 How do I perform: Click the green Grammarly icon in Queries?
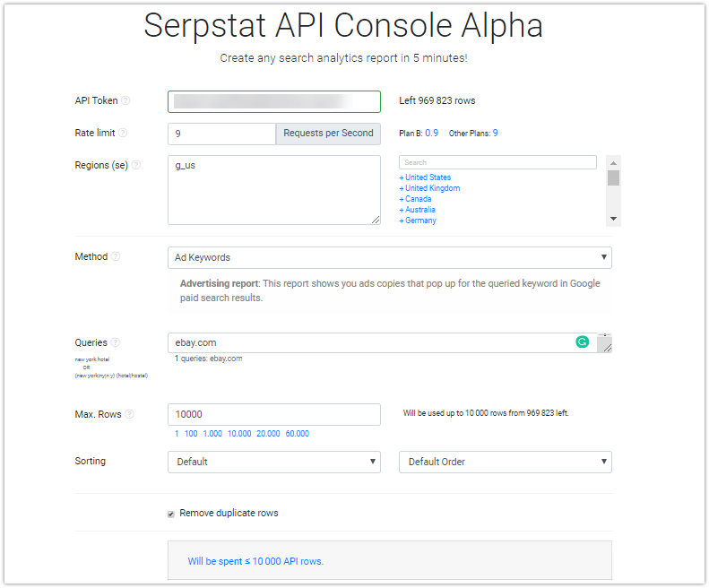pos(583,342)
